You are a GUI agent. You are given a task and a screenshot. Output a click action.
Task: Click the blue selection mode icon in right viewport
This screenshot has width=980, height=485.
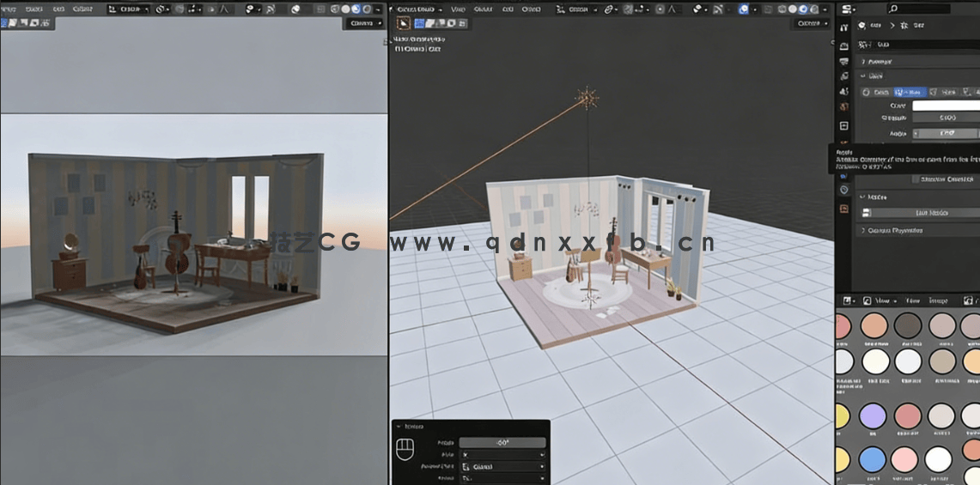[x=419, y=23]
